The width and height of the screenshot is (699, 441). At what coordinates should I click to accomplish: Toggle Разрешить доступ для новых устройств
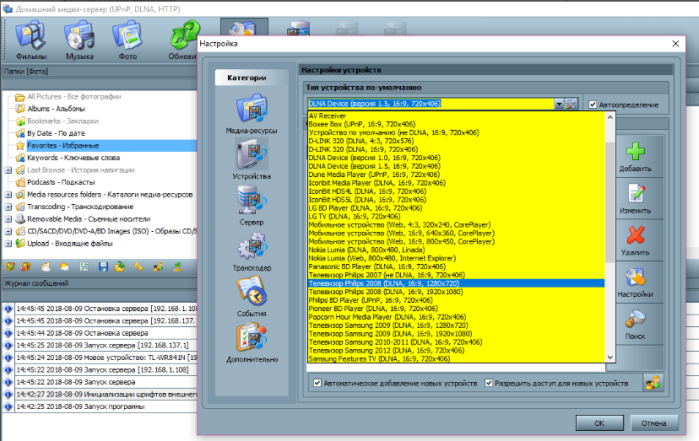pyautogui.click(x=489, y=383)
